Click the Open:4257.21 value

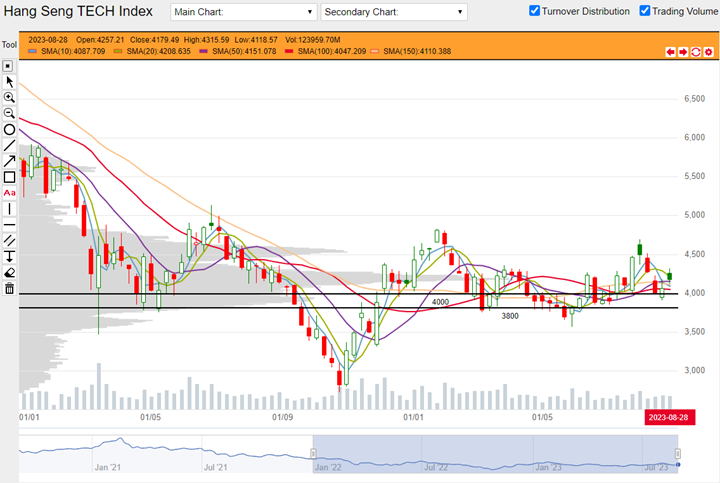tap(100, 40)
